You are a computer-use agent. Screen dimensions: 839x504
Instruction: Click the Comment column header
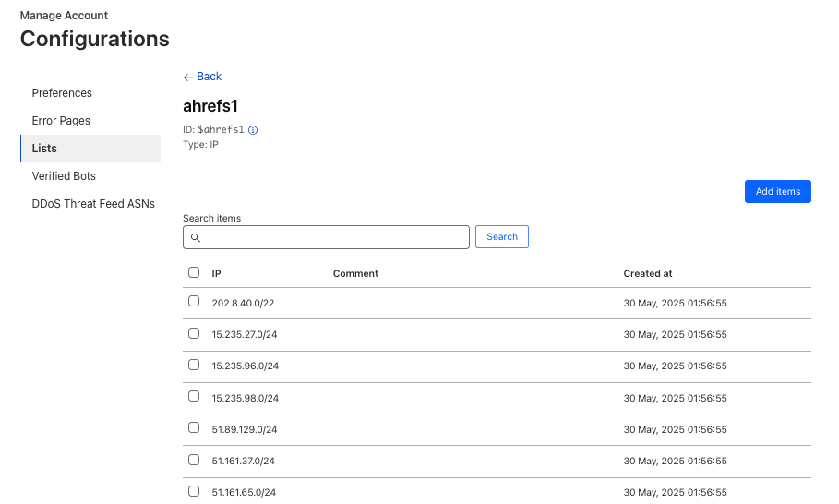tap(355, 273)
